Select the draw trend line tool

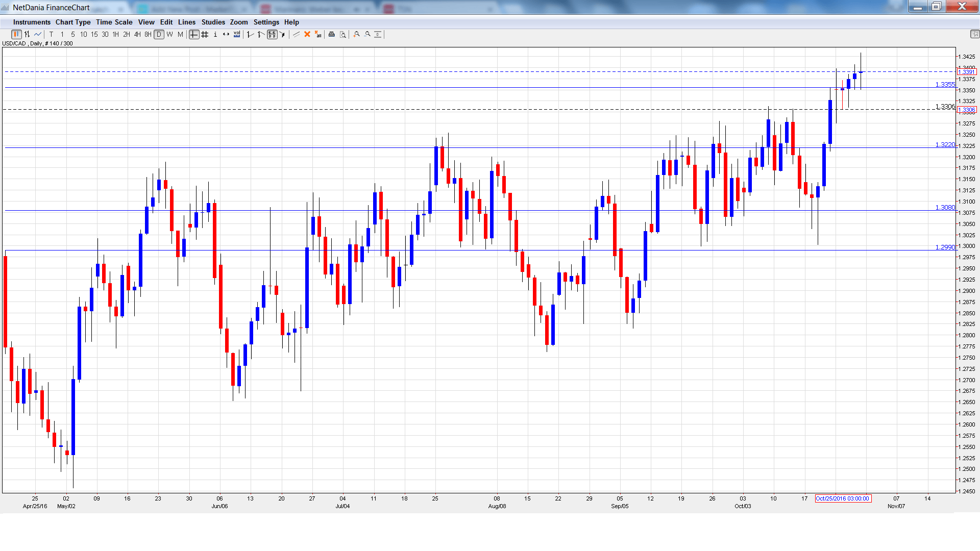click(x=296, y=34)
